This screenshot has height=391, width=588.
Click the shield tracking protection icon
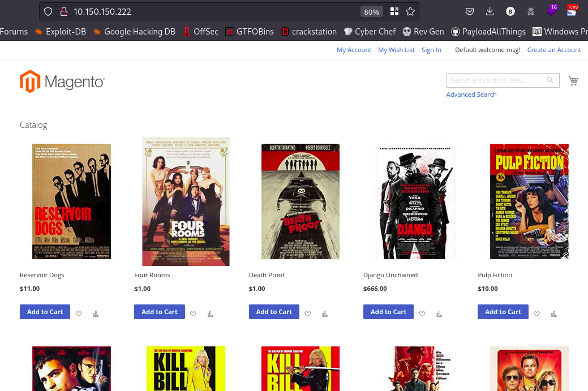[48, 12]
